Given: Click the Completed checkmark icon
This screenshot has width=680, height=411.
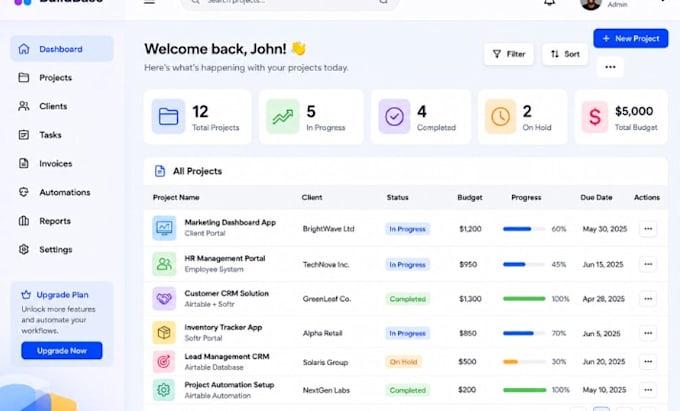Looking at the screenshot, I should [394, 116].
